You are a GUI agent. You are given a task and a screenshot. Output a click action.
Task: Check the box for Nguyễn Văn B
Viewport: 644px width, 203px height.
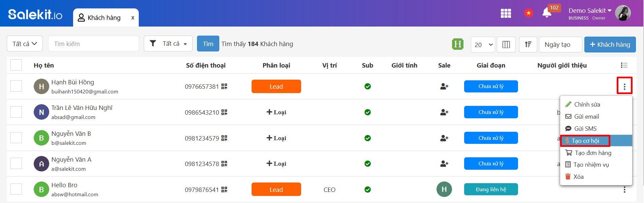click(16, 138)
